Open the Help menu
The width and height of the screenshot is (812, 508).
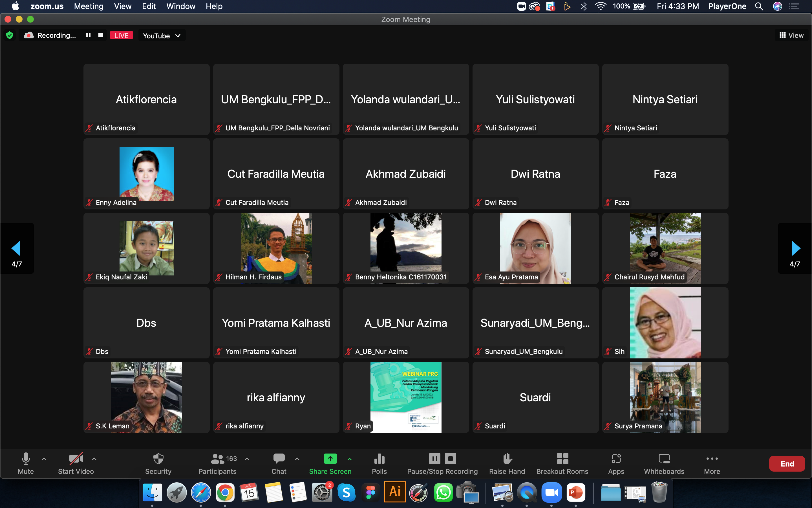pyautogui.click(x=214, y=6)
